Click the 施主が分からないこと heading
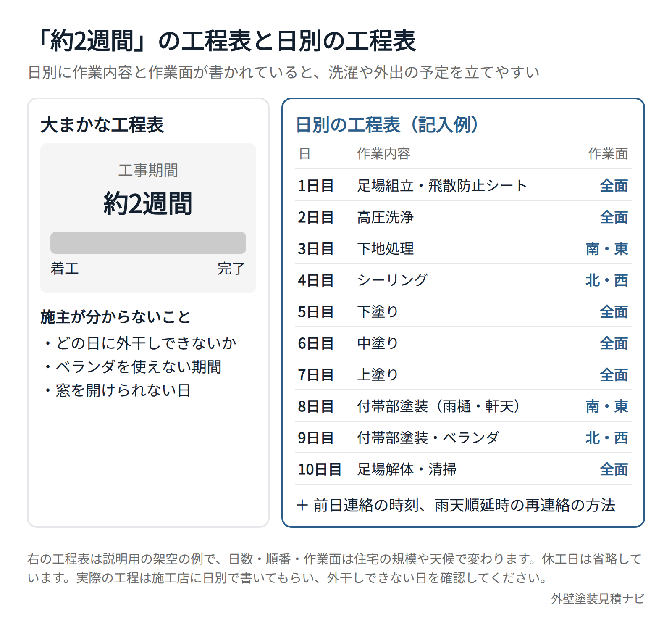This screenshot has height=622, width=672. point(115,316)
